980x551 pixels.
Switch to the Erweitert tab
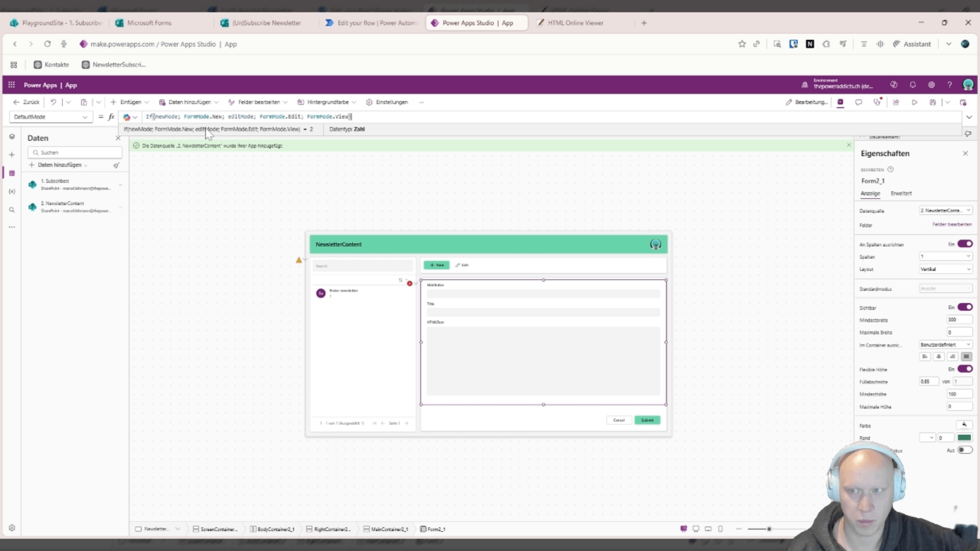click(901, 193)
